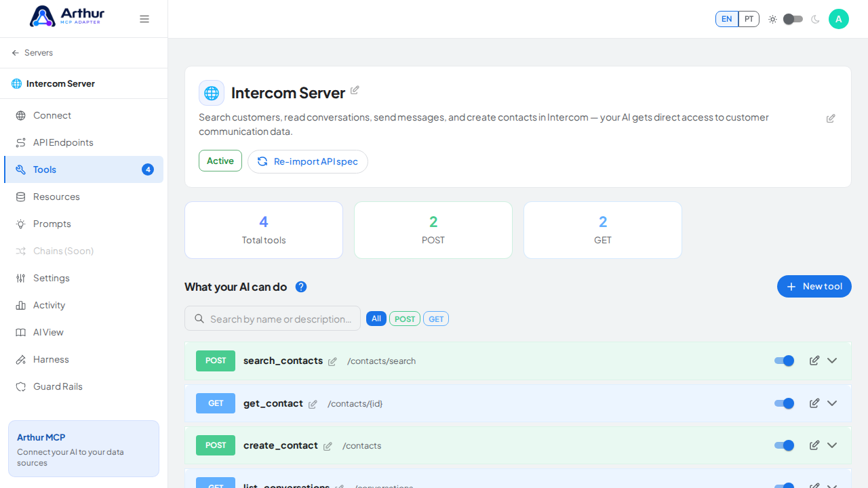Viewport: 868px width, 488px height.
Task: Toggle the theme switch
Action: coord(793,19)
